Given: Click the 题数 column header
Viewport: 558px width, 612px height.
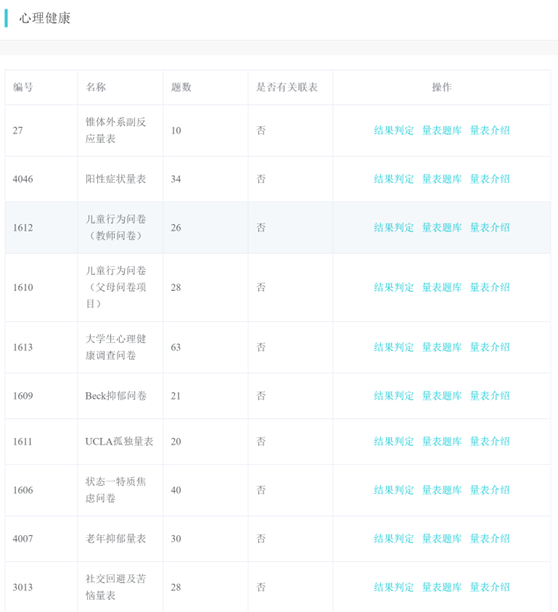Looking at the screenshot, I should click(181, 87).
